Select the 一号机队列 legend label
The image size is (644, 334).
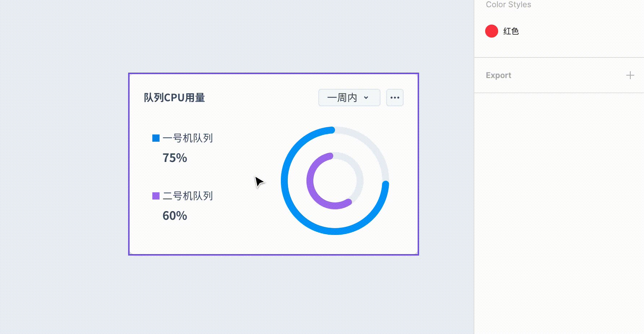pos(188,138)
